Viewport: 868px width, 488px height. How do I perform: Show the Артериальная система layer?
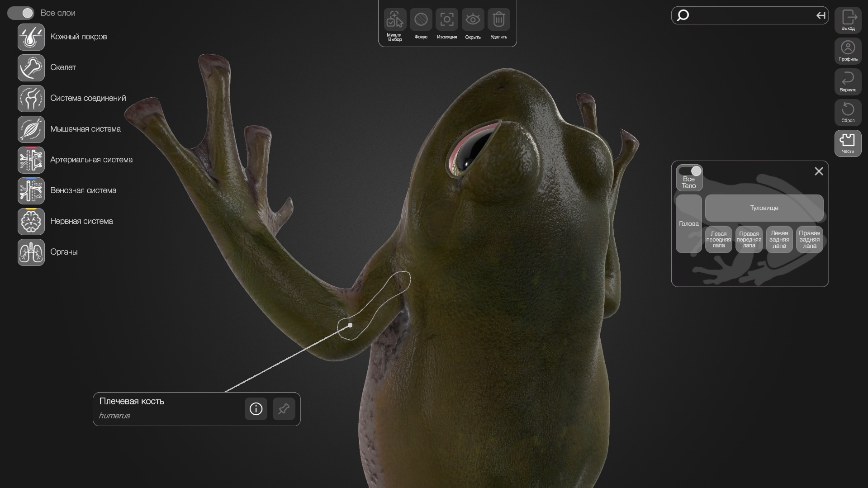(31, 160)
